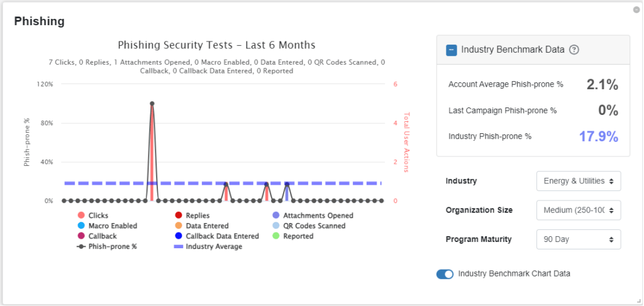This screenshot has height=306, width=644.
Task: Click the Industry Average legend swatch
Action: coord(179,246)
